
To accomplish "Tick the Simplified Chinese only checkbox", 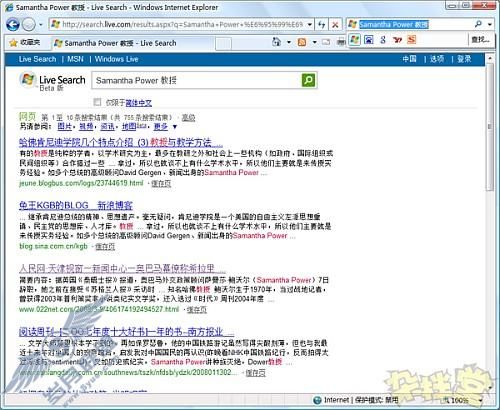I will point(97,102).
